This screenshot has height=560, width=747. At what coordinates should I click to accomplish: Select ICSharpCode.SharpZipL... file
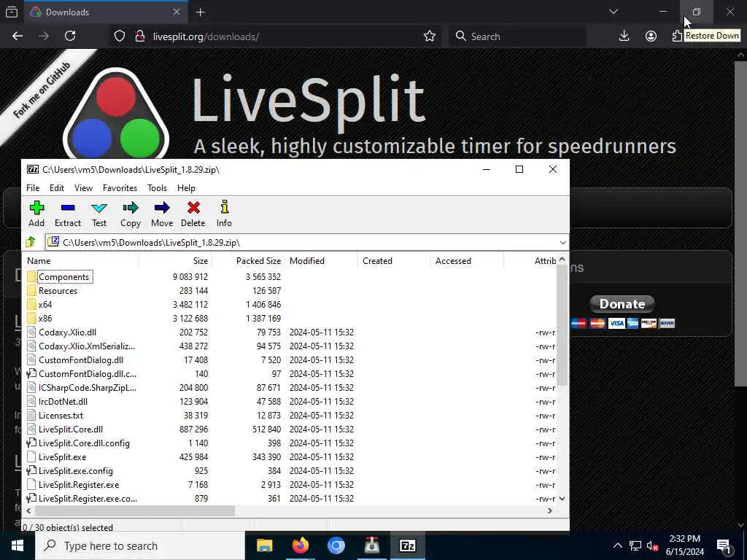coord(88,388)
